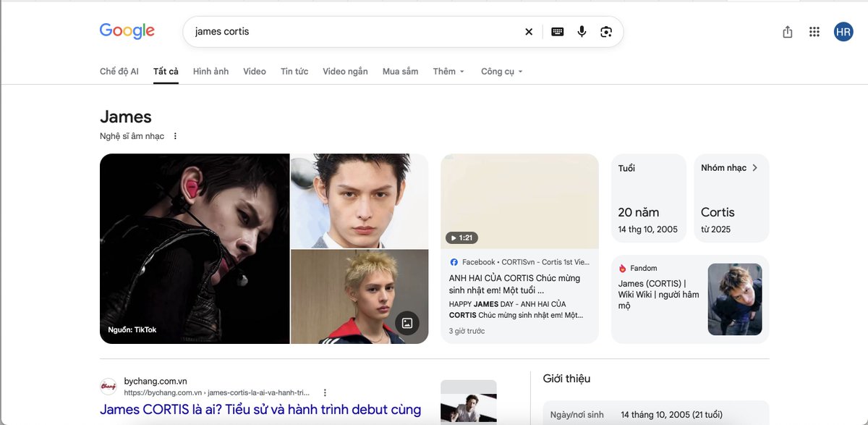Click the Fandom flame icon
Viewport: 868px width, 425px height.
tap(623, 269)
